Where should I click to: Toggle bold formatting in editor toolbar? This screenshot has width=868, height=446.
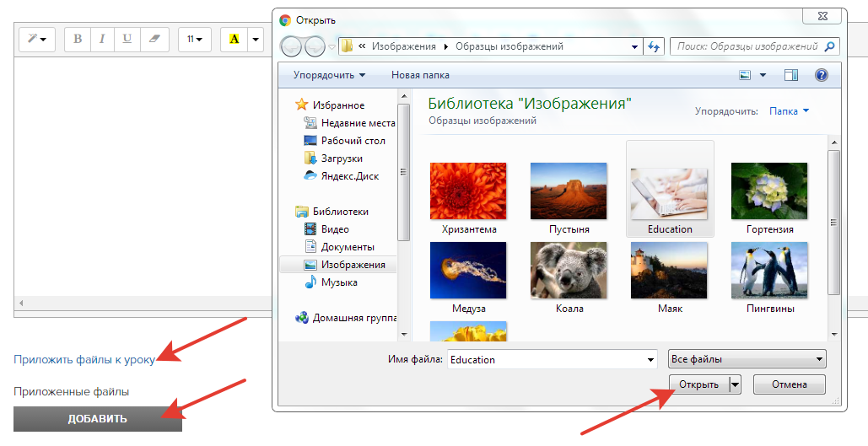[x=78, y=39]
